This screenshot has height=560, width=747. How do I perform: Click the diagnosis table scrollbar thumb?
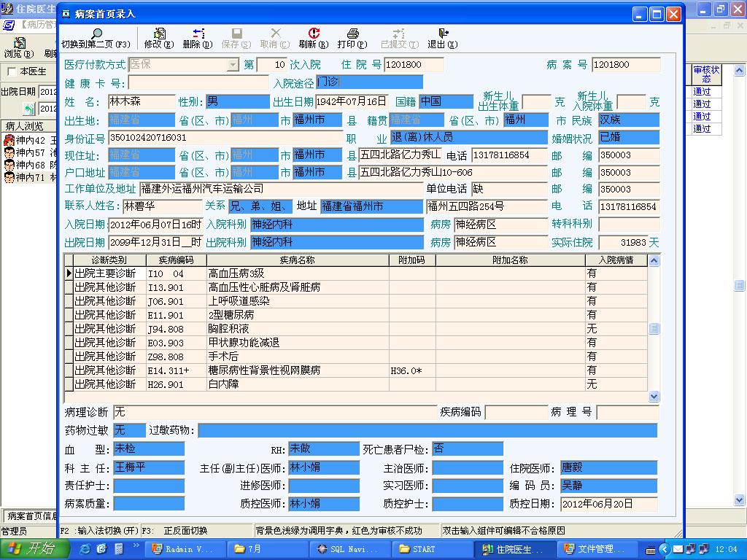(x=654, y=329)
